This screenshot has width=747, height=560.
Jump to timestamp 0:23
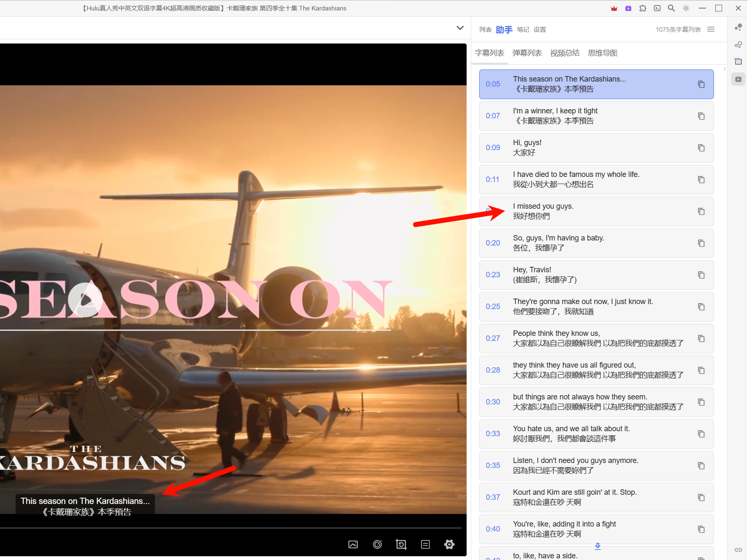pyautogui.click(x=493, y=275)
